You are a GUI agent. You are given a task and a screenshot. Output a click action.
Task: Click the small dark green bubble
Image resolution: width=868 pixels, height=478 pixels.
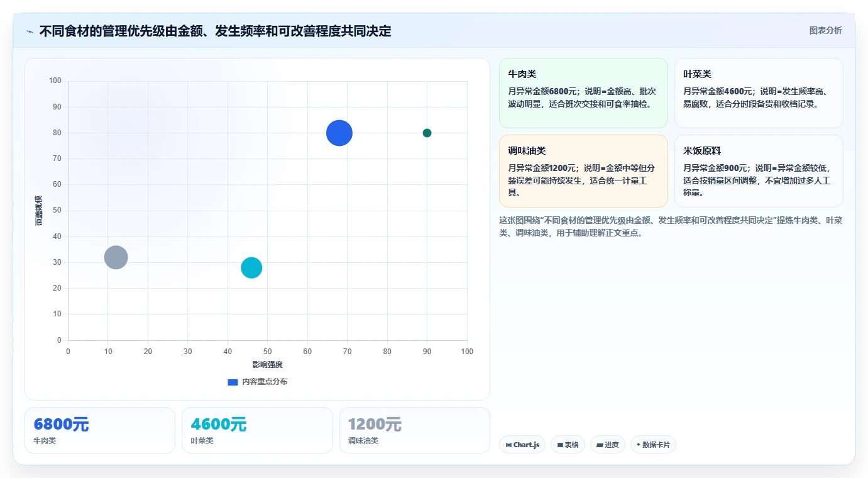tap(427, 133)
